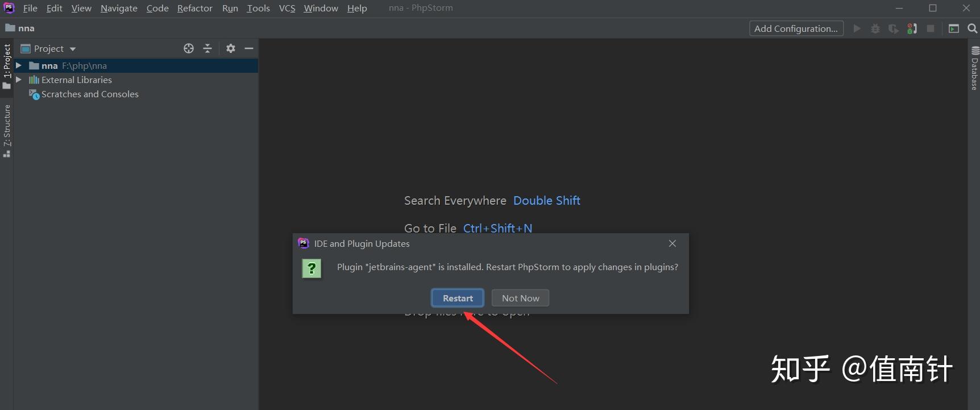Viewport: 980px width, 410px height.
Task: Click the Debug bug icon
Action: [875, 28]
